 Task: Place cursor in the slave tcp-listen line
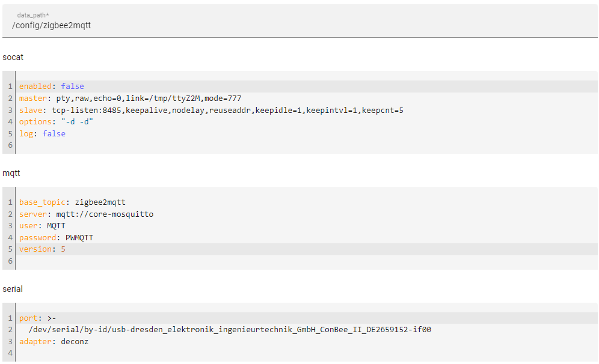click(307, 111)
